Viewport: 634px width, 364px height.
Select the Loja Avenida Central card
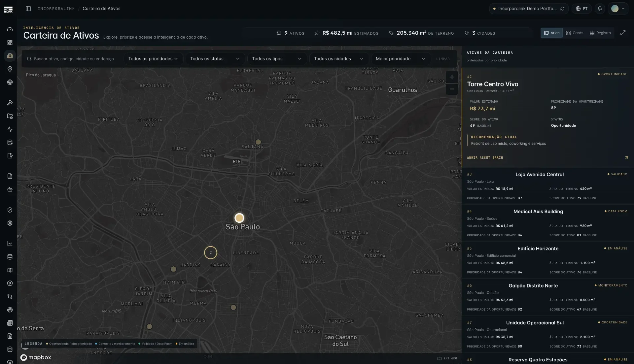click(x=548, y=186)
